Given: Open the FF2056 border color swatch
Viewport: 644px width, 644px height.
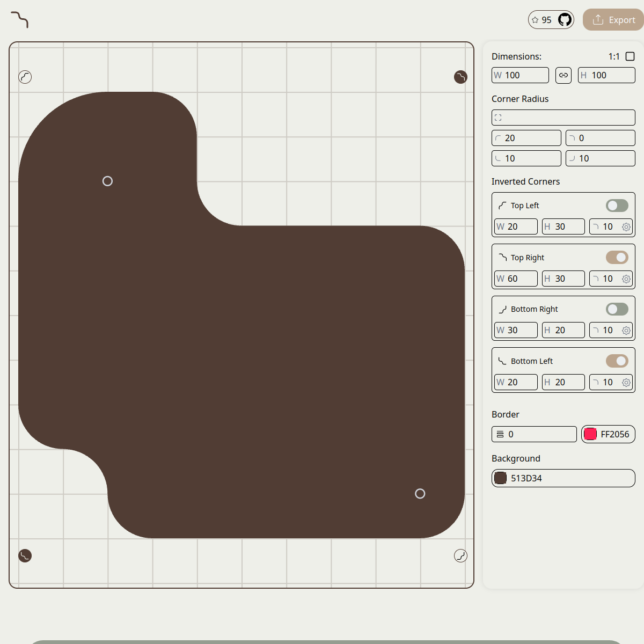Looking at the screenshot, I should [590, 434].
